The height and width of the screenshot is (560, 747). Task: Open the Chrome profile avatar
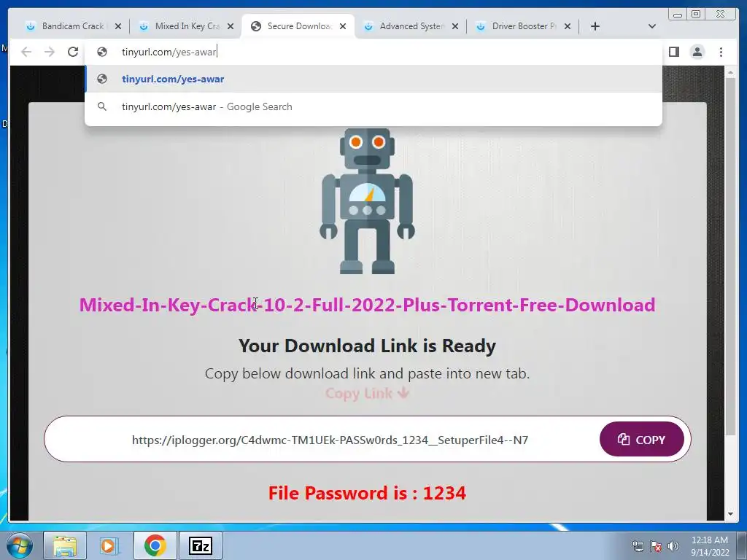[x=697, y=52]
